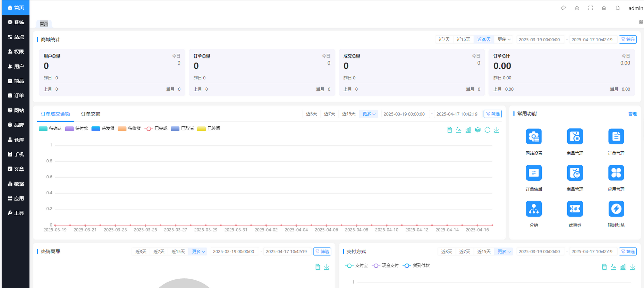Toggle fullscreen mode icon in header
644x288 pixels.
[591, 8]
